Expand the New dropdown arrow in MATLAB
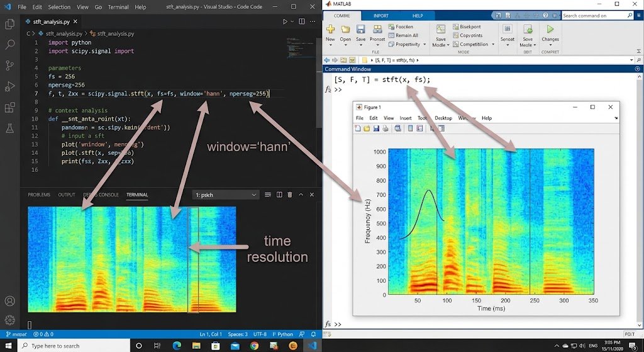 [x=330, y=45]
